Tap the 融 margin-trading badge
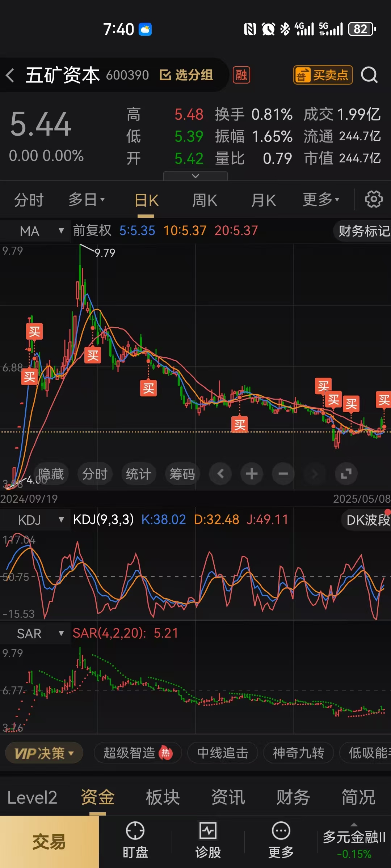Screen dimensions: 391x868 (x=241, y=75)
